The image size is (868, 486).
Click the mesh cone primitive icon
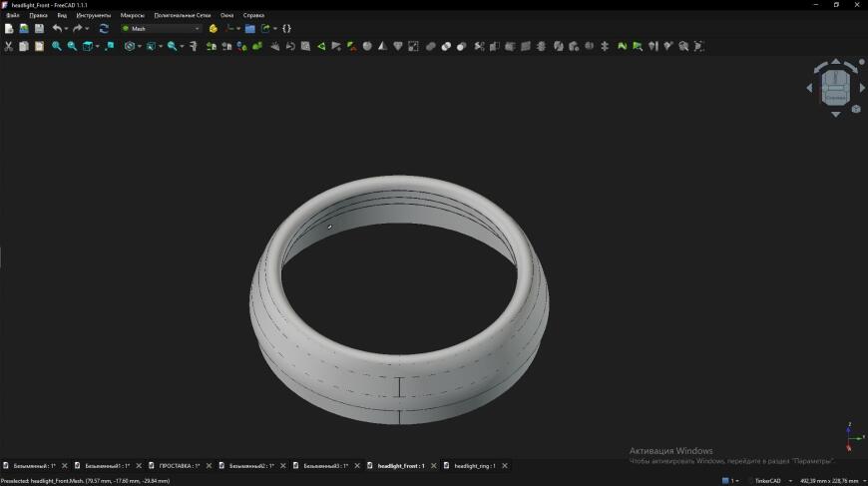tap(382, 47)
